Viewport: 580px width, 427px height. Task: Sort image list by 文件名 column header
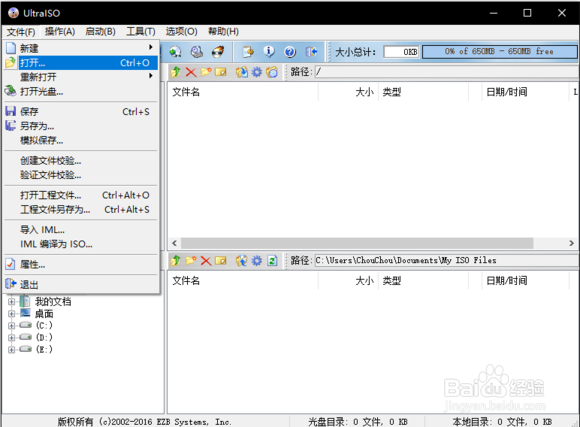(243, 92)
